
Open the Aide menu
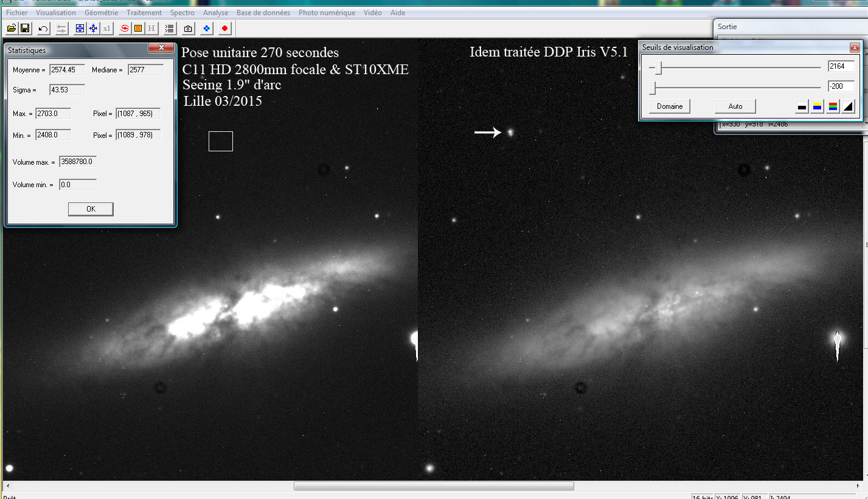(x=398, y=12)
